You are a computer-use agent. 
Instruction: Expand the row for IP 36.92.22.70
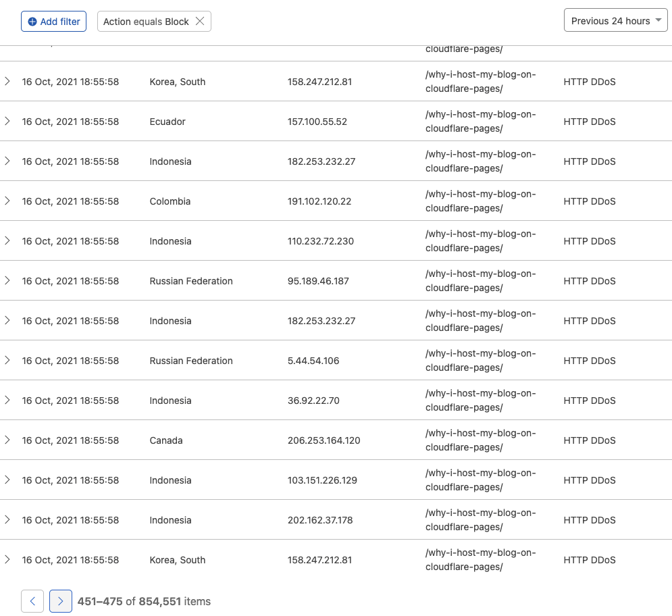7,401
